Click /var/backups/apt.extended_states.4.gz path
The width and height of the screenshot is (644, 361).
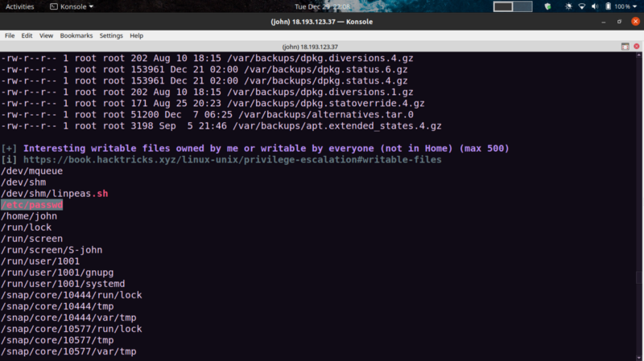click(x=337, y=126)
